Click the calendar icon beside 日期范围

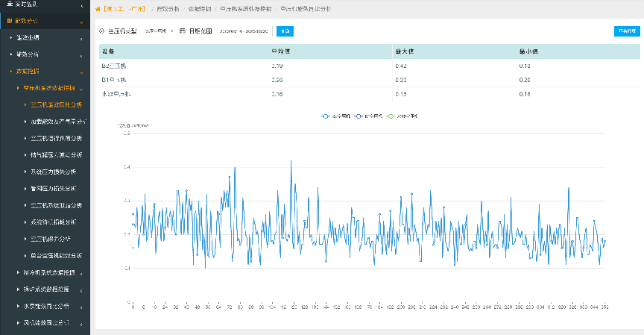click(x=182, y=31)
